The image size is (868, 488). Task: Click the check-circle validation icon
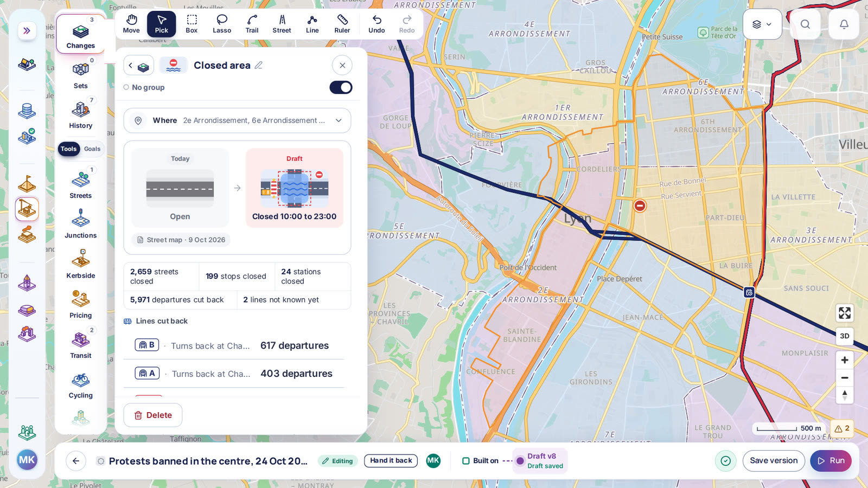[x=726, y=461]
